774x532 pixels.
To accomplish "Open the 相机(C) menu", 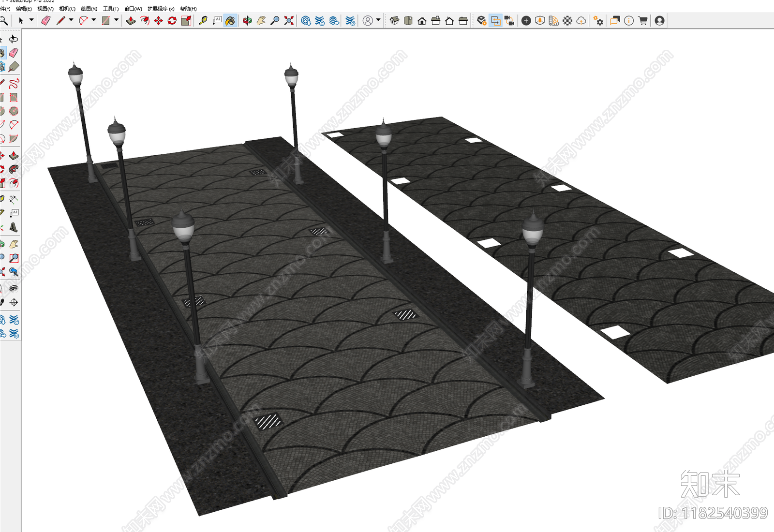I will pyautogui.click(x=67, y=9).
